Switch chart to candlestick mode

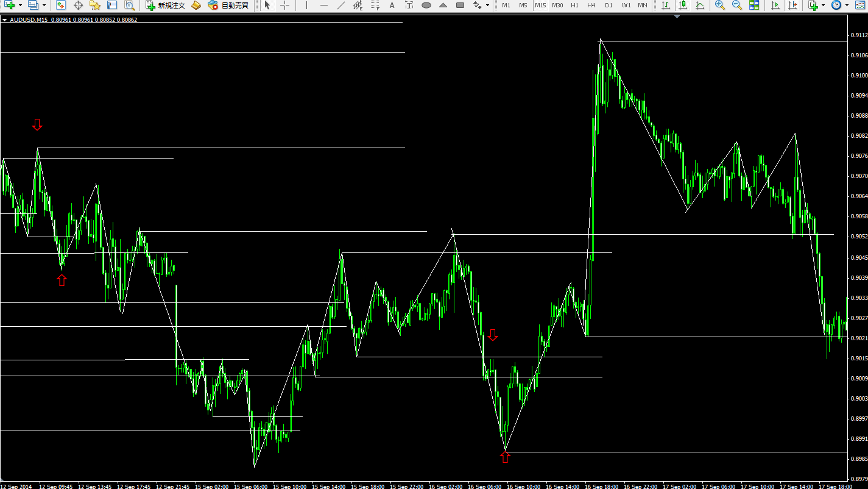pyautogui.click(x=683, y=5)
